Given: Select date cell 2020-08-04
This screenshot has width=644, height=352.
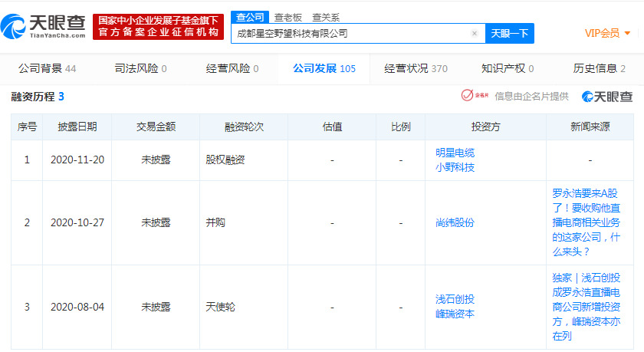Looking at the screenshot, I should (x=77, y=307).
